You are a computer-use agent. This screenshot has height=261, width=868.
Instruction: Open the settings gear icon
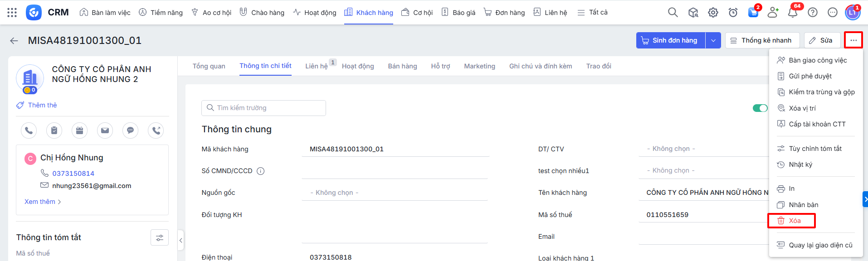click(x=713, y=12)
